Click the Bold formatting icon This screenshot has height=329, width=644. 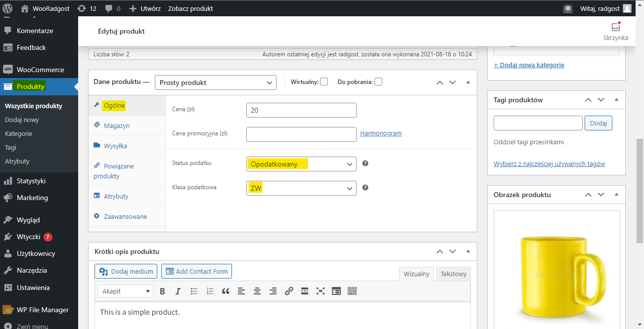pyautogui.click(x=162, y=291)
